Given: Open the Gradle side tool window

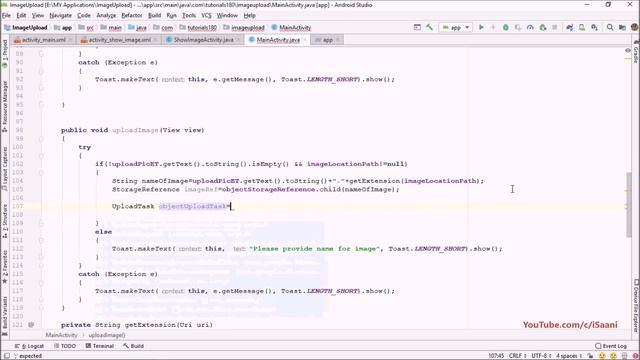Looking at the screenshot, I should click(x=636, y=51).
